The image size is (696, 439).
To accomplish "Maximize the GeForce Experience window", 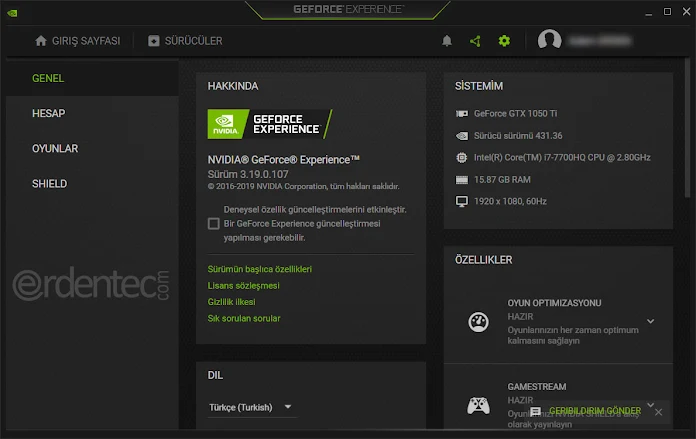I will tap(667, 12).
